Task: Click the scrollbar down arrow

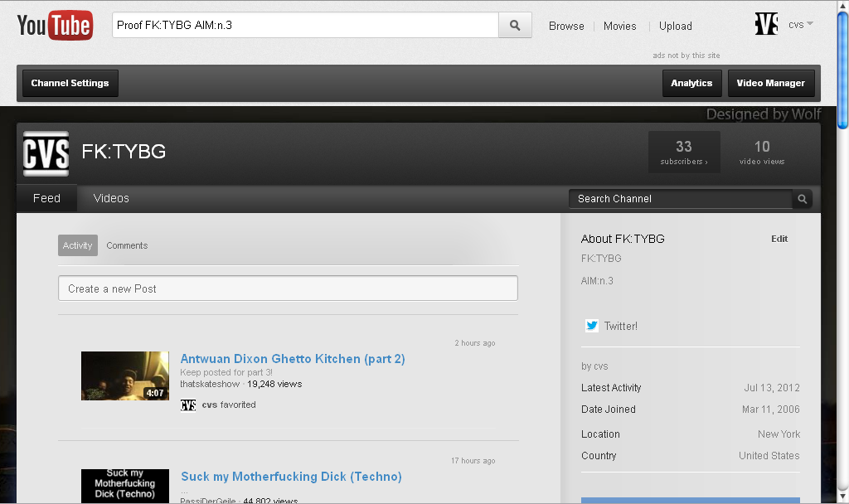Action: point(843,497)
